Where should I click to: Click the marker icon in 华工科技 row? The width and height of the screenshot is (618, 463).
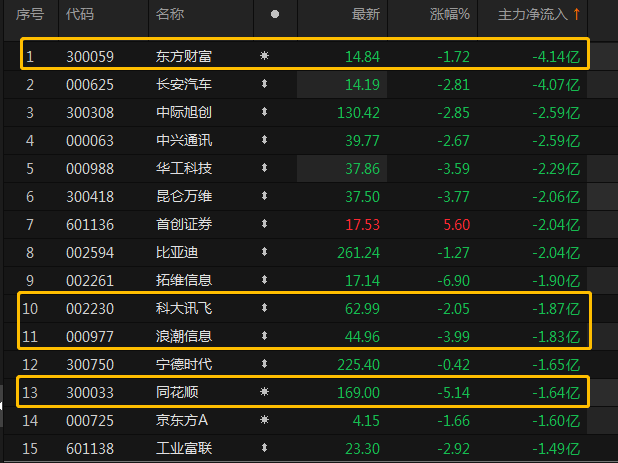pyautogui.click(x=264, y=168)
